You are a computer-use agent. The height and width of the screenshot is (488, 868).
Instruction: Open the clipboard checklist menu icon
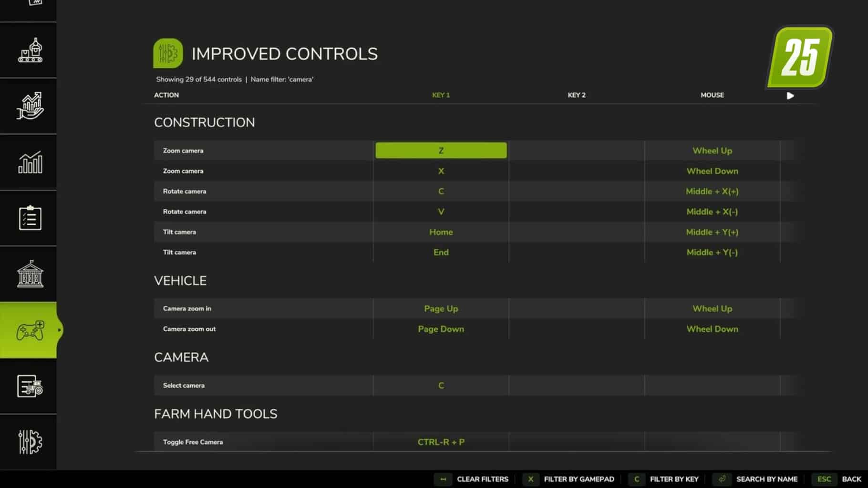[30, 218]
